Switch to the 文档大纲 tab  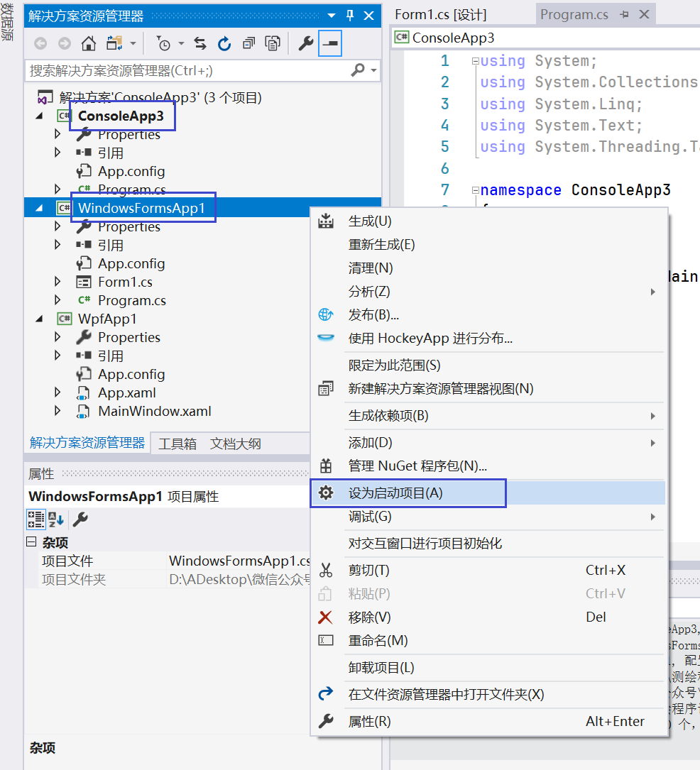[x=235, y=444]
